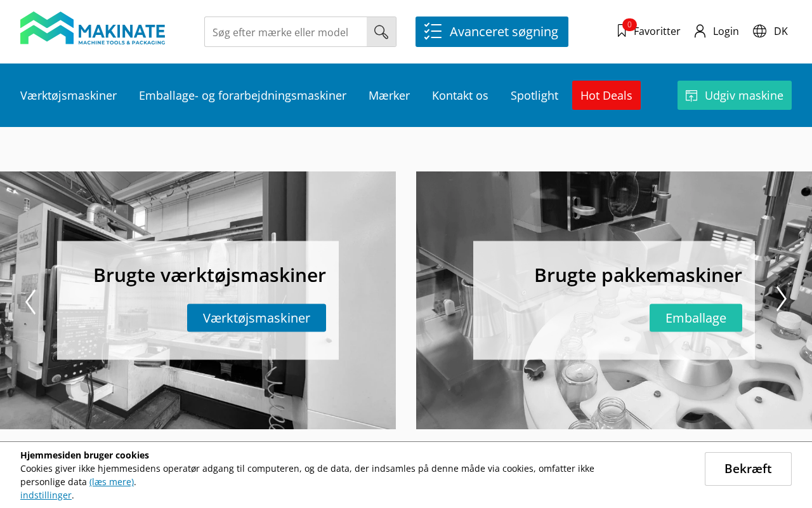The image size is (812, 508).
Task: Show the previous carousel slide arrow
Action: 30,302
